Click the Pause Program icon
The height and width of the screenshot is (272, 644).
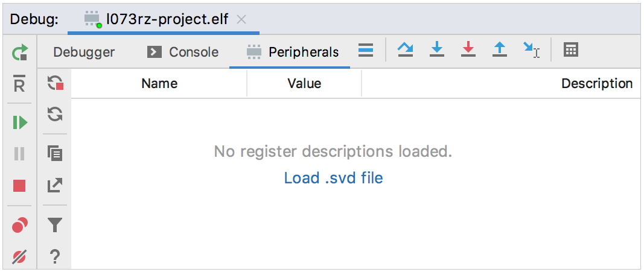click(19, 154)
